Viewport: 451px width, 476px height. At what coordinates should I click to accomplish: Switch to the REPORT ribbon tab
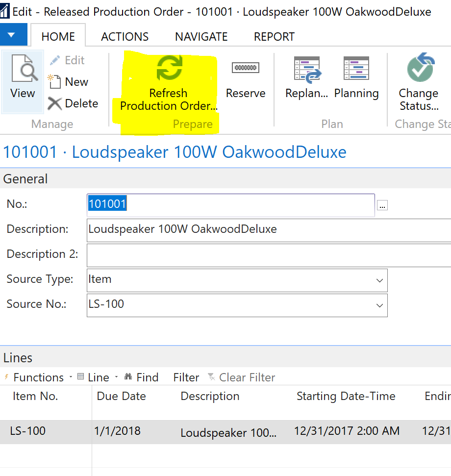(274, 36)
